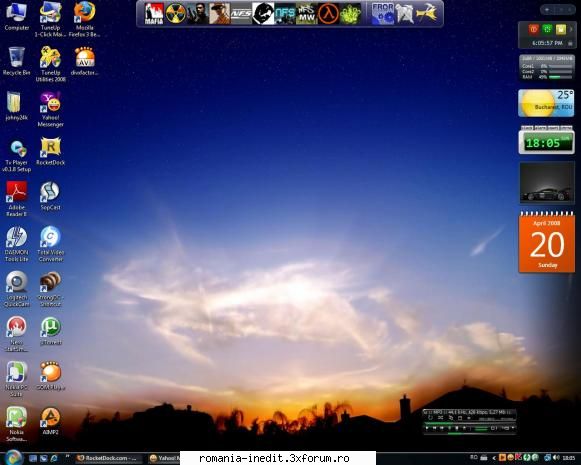The height and width of the screenshot is (465, 581).
Task: Launch SopCast from the desktop
Action: tap(50, 196)
